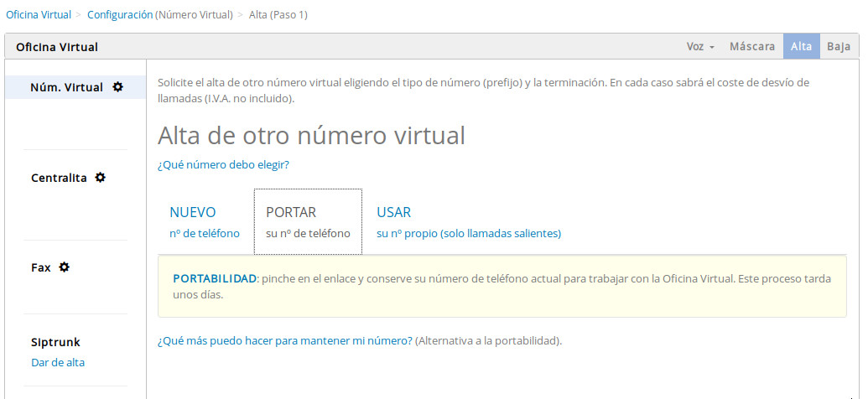Open Centralita settings via its gear icon
Image resolution: width=868 pixels, height=399 pixels.
point(101,178)
